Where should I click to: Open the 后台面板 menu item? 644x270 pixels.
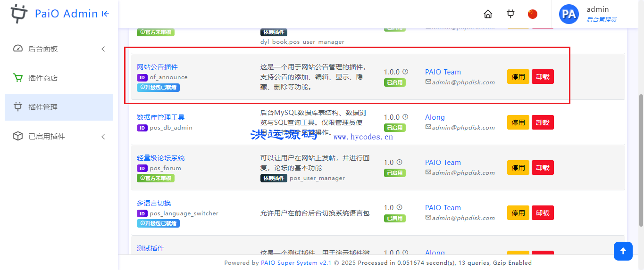coord(59,49)
